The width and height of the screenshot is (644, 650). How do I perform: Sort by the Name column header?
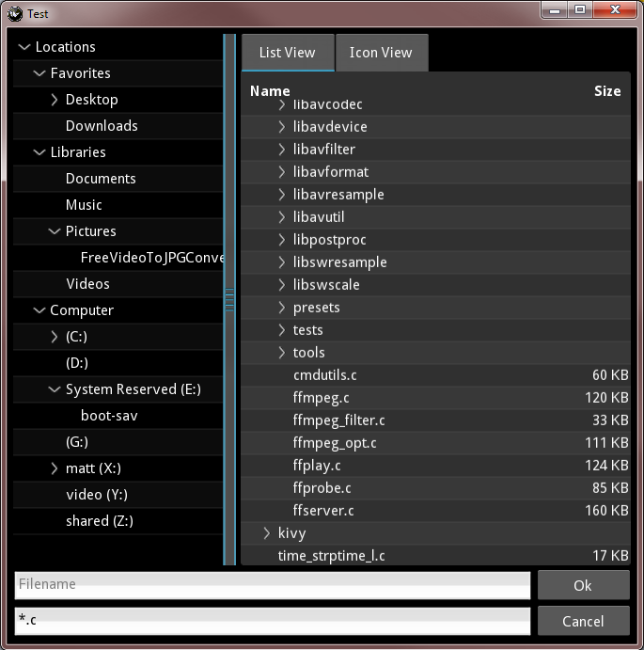tap(270, 91)
